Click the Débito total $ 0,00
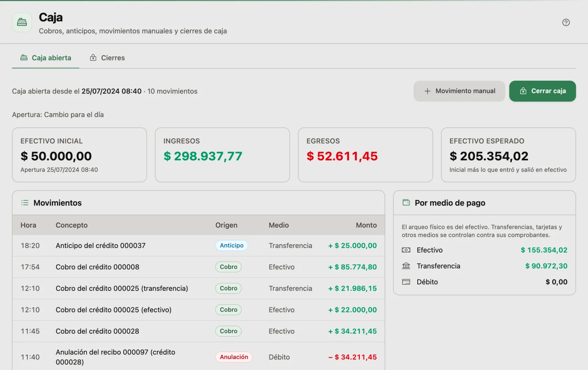This screenshot has width=588, height=370. coord(557,282)
